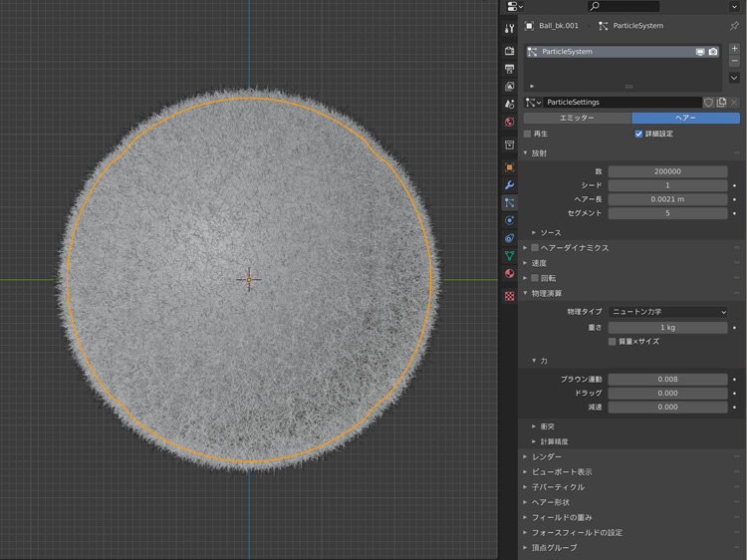Viewport: 747px width, 560px height.
Task: Toggle render visibility of ParticleSystem
Action: point(713,52)
